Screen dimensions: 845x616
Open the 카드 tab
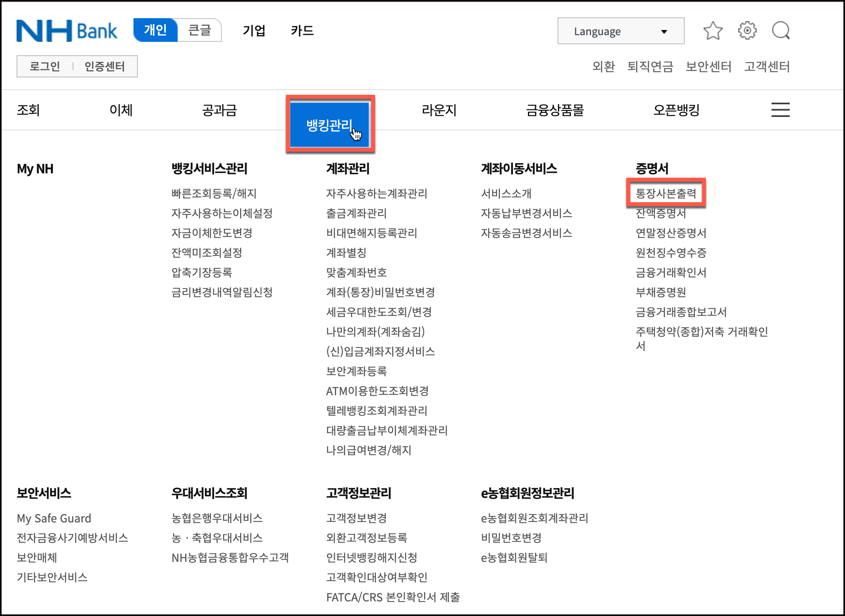(x=302, y=30)
